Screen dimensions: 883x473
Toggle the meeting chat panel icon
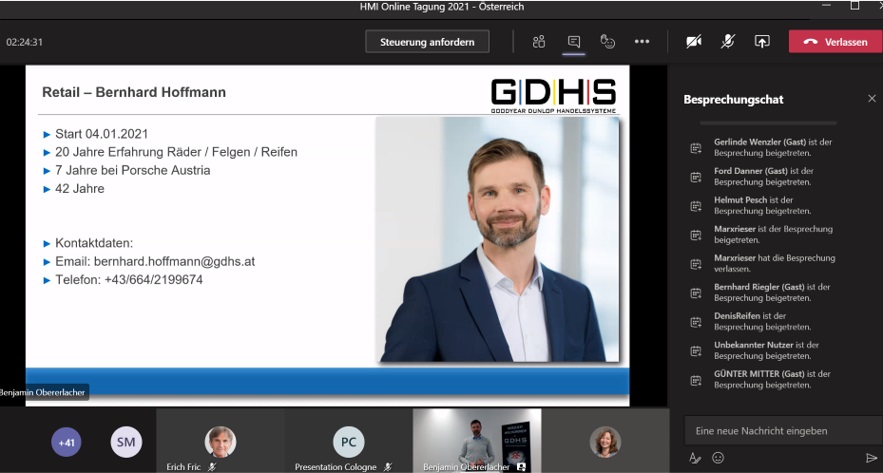(x=574, y=41)
